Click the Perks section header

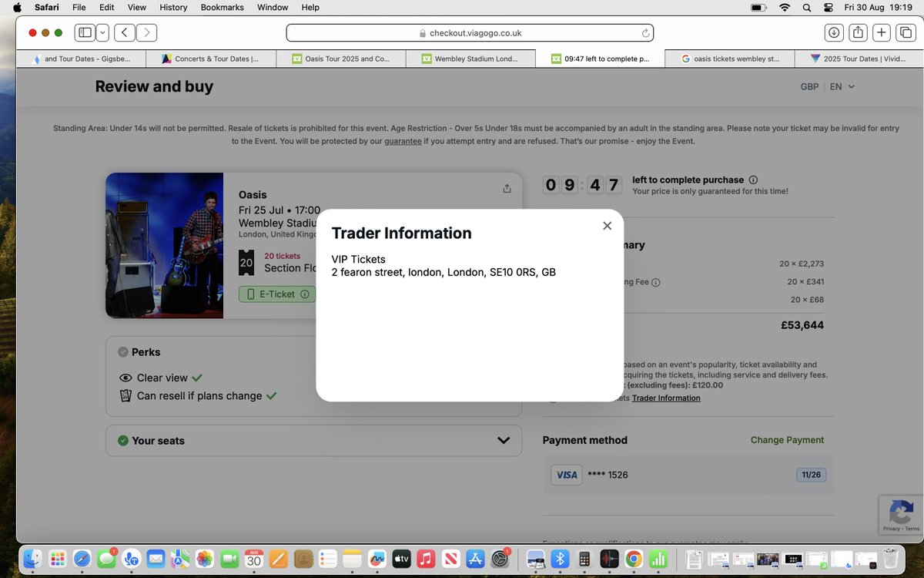coord(146,352)
